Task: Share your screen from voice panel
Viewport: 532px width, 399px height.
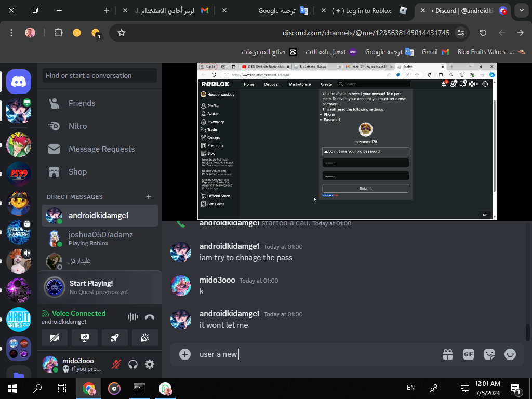Action: point(85,338)
